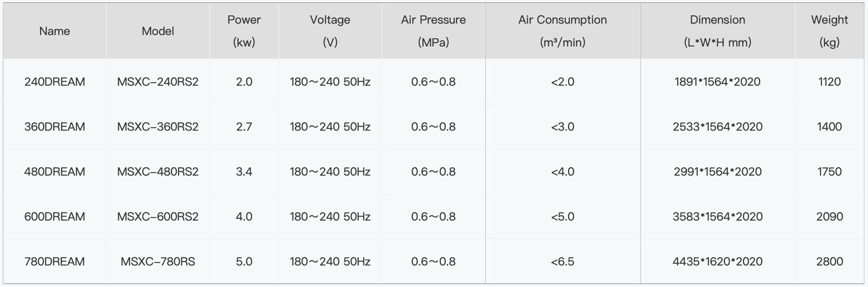The image size is (868, 287).
Task: Click the Dimension (L*W*H mm) header
Action: pyautogui.click(x=717, y=31)
